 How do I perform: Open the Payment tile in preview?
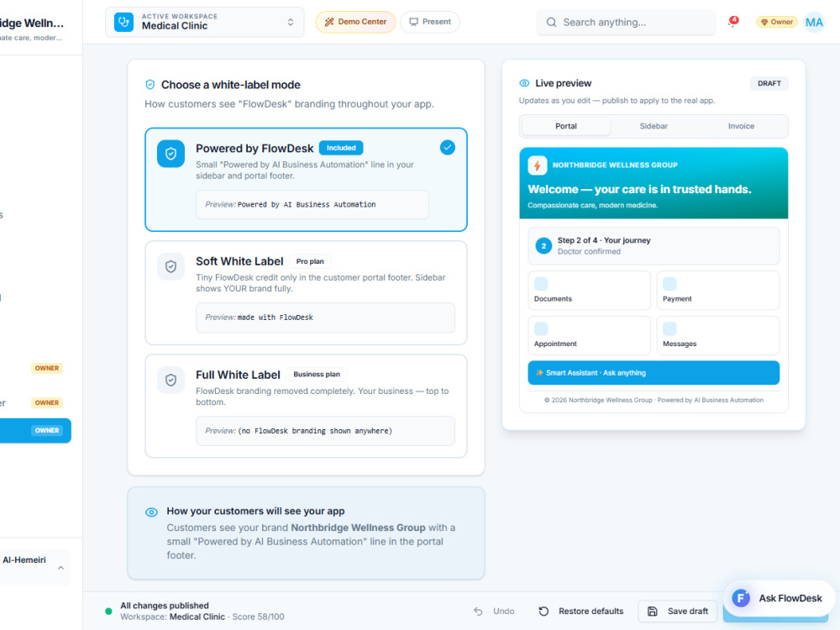pos(718,291)
